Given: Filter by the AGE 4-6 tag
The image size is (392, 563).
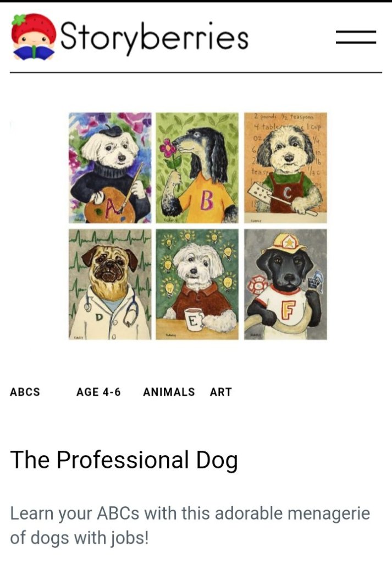Looking at the screenshot, I should (x=98, y=392).
